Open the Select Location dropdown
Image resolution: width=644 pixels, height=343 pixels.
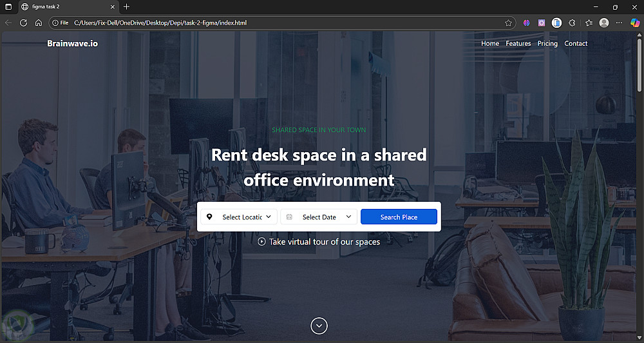pos(239,217)
